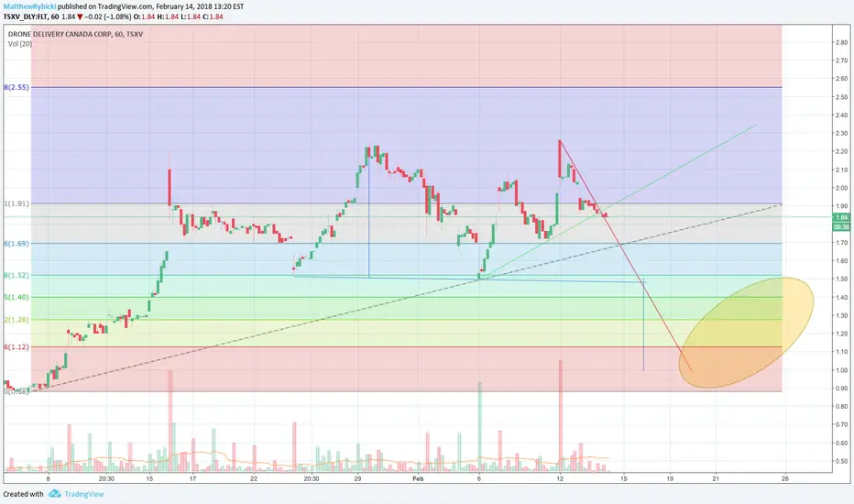Click the 21 date on time axis
The height and width of the screenshot is (504, 854).
pos(716,479)
